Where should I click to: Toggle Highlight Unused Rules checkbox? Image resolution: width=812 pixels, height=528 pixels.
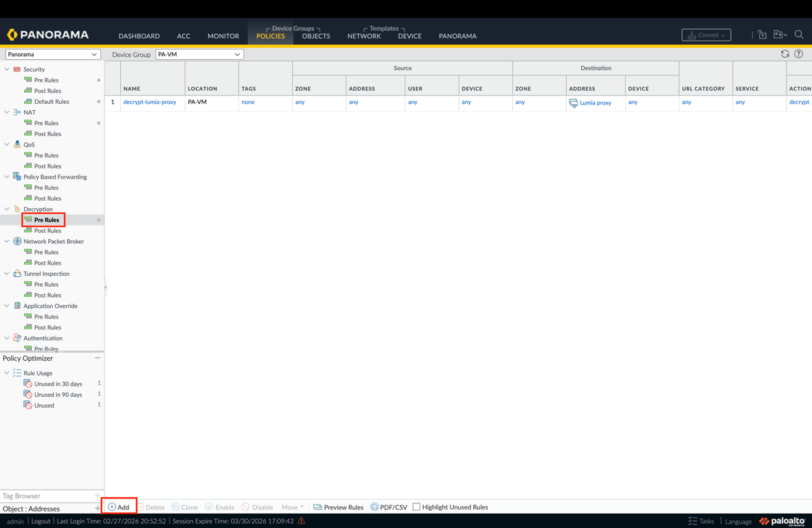pos(416,507)
